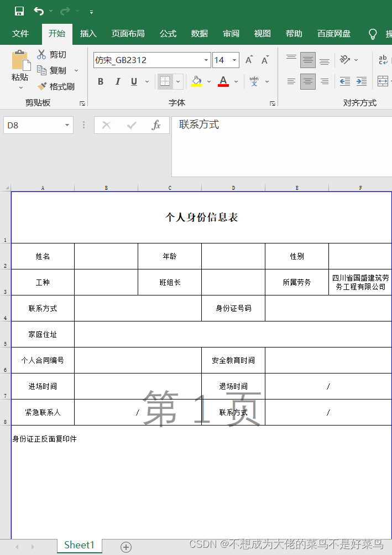The width and height of the screenshot is (392, 555).
Task: Expand the 复制 dropdown arrow
Action: click(x=76, y=71)
